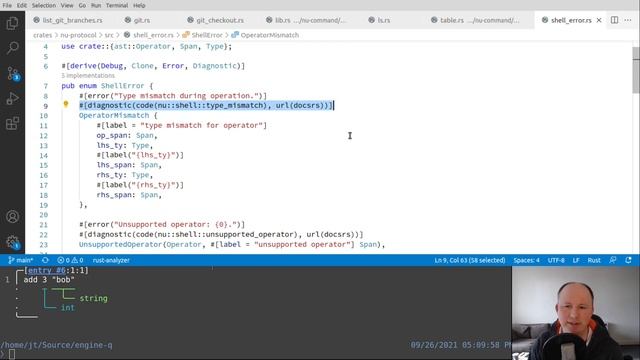Click the terminal prompt input line
This screenshot has width=640, height=360.
(256, 354)
